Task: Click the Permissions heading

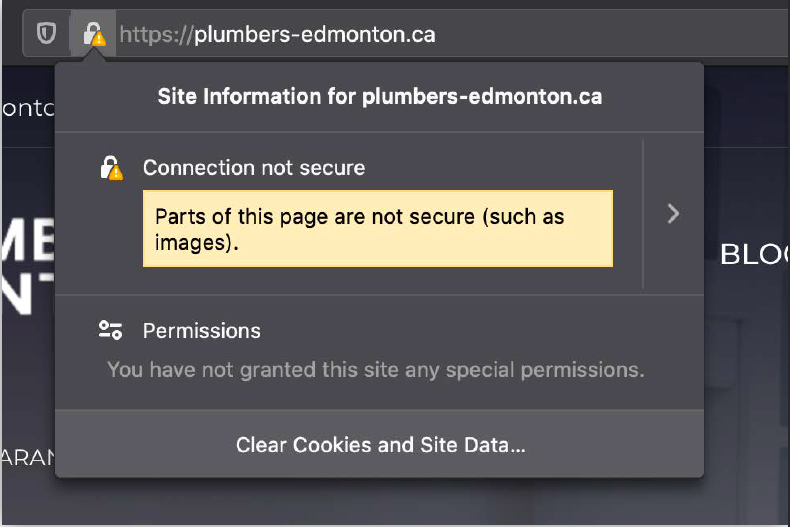Action: point(202,330)
